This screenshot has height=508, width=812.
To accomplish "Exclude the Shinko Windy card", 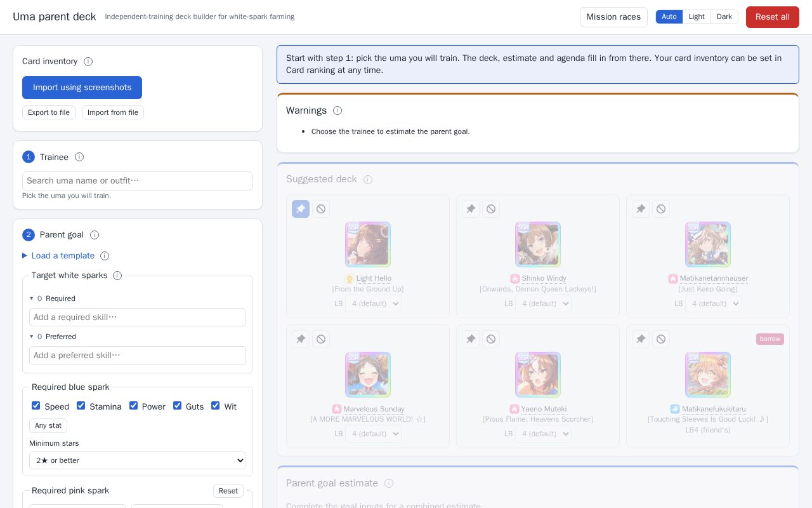I will tap(491, 209).
